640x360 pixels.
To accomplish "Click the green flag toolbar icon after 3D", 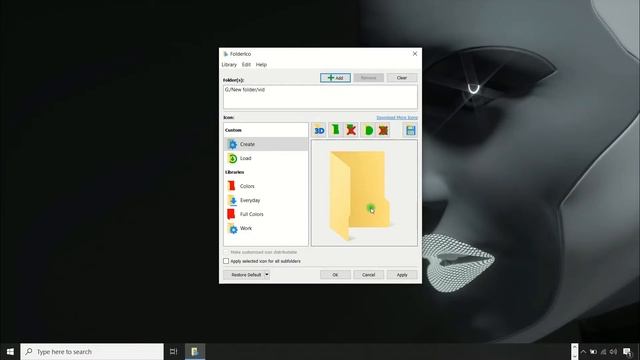I will pos(335,130).
